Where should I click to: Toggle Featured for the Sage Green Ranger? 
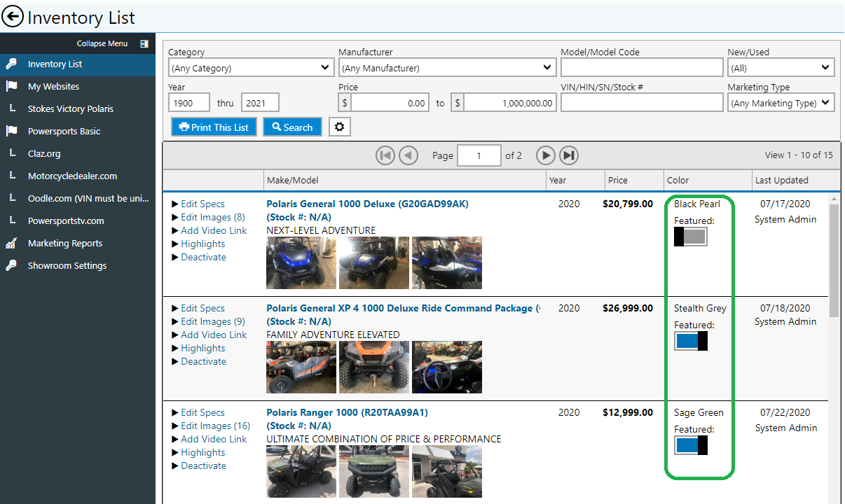690,445
